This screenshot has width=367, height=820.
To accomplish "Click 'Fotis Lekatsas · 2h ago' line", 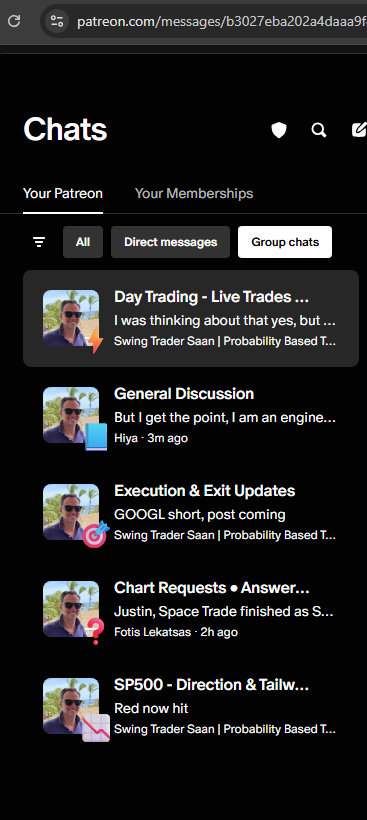I will pyautogui.click(x=176, y=632).
